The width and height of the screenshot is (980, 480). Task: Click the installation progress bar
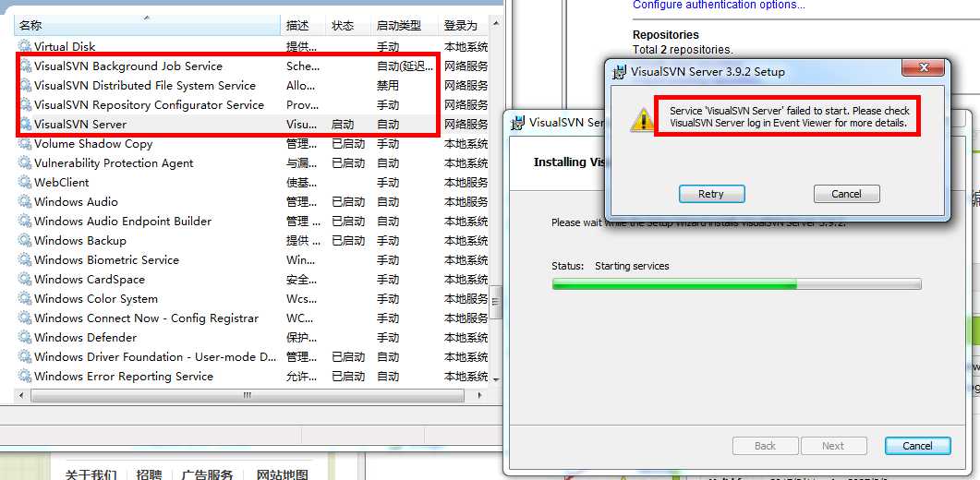point(736,284)
